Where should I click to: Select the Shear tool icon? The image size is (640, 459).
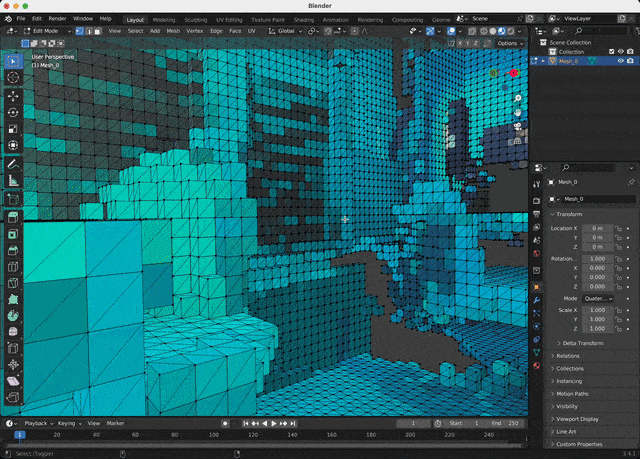point(13,381)
